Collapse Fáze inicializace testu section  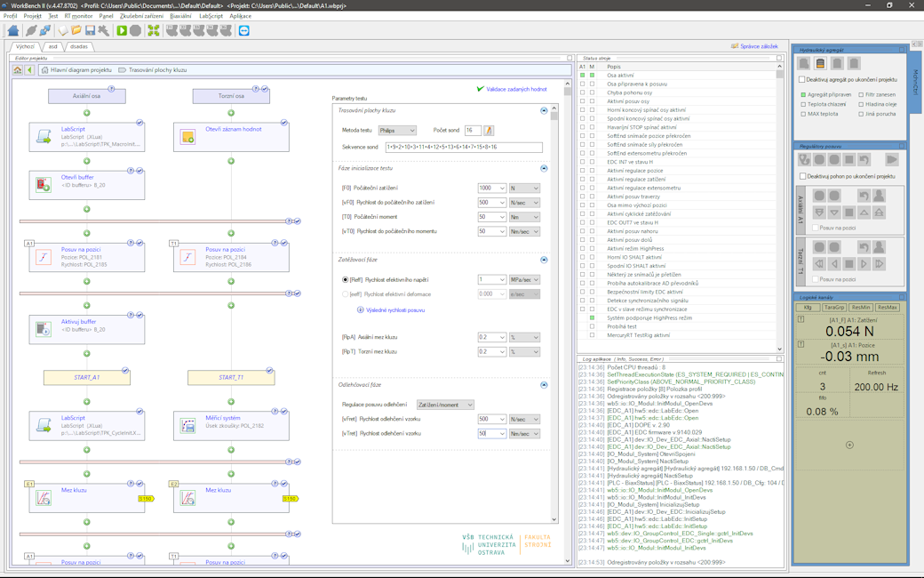tap(544, 168)
